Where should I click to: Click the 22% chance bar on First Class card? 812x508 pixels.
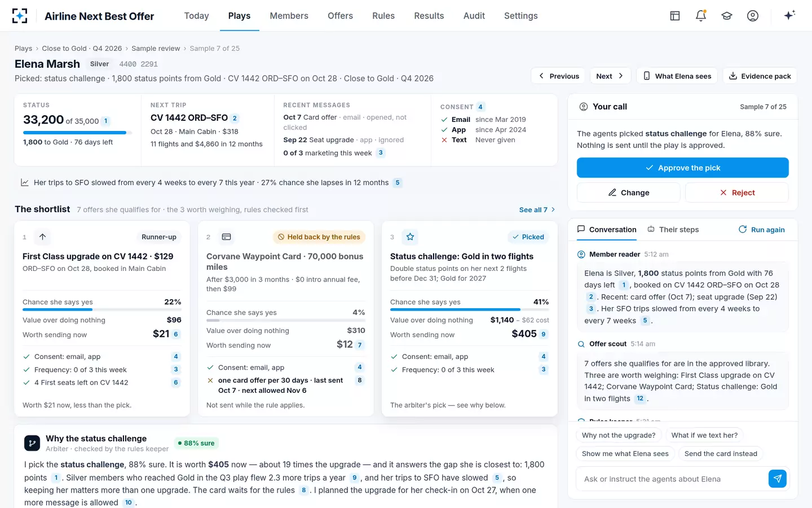point(101,309)
